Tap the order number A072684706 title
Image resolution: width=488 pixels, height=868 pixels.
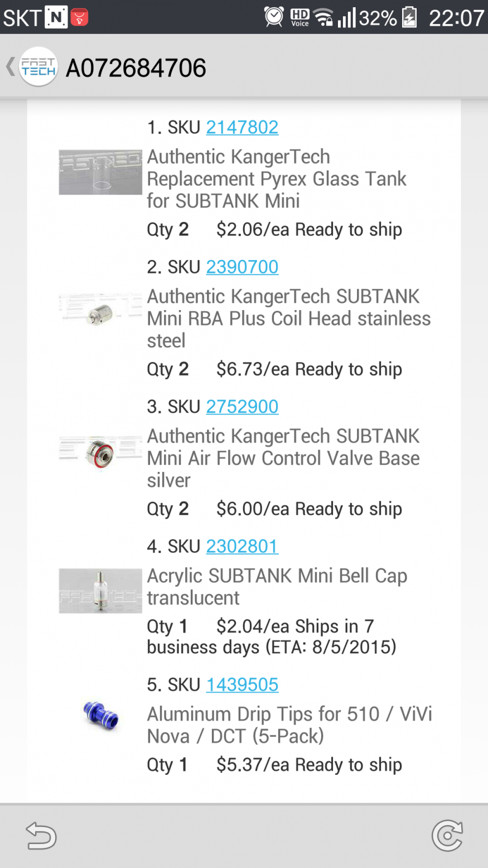pos(136,68)
